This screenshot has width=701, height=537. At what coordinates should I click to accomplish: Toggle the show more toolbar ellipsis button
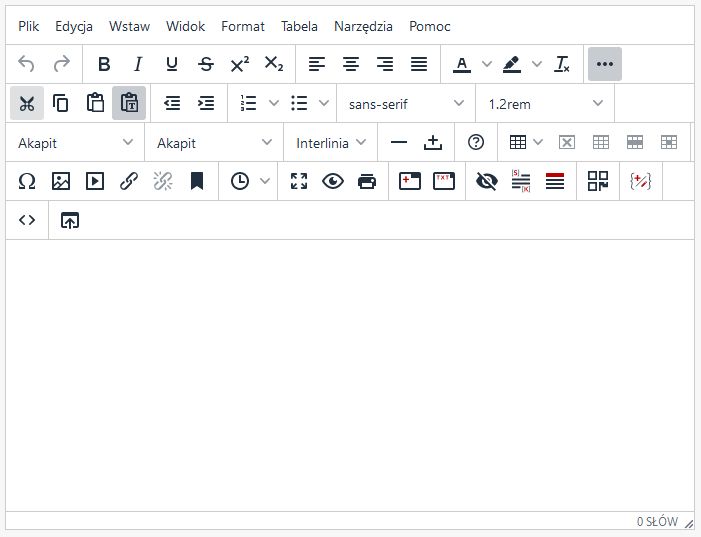[x=605, y=64]
